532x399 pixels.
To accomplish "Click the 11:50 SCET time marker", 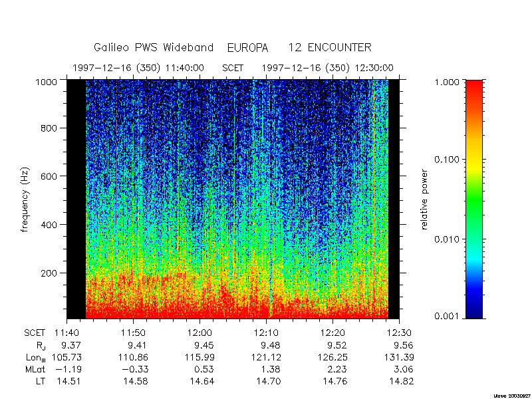I will point(134,333).
